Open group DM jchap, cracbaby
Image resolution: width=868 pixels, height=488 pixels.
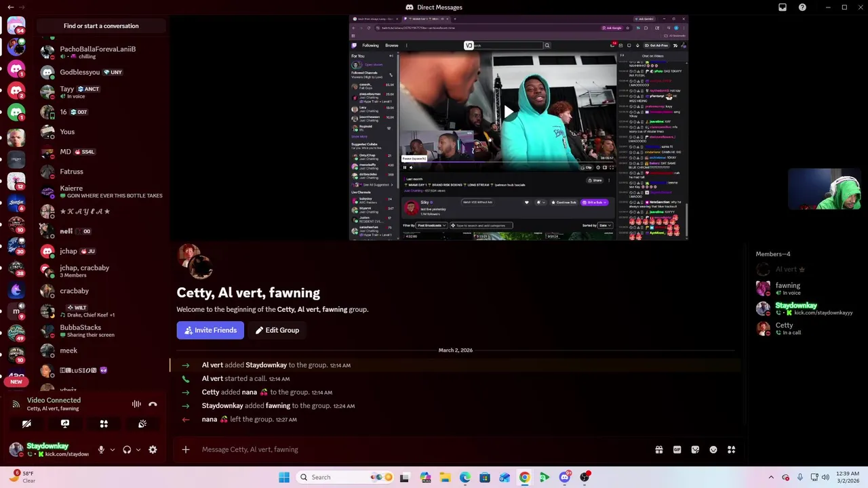(101, 271)
